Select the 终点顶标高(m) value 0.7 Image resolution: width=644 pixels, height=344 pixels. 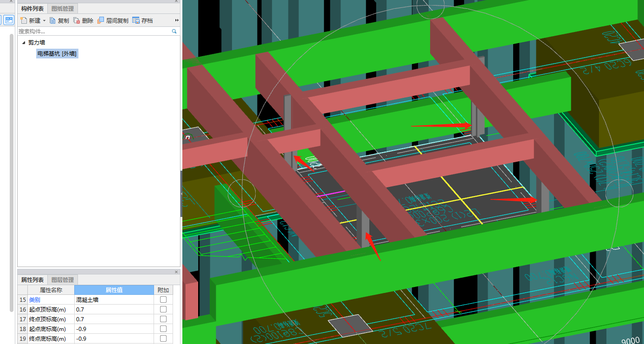pyautogui.click(x=114, y=319)
